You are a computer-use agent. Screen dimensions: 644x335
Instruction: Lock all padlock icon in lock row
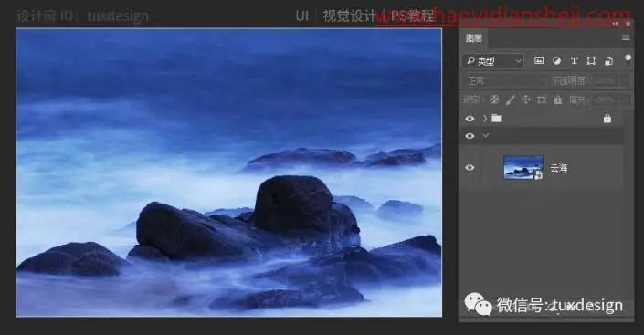click(x=557, y=99)
